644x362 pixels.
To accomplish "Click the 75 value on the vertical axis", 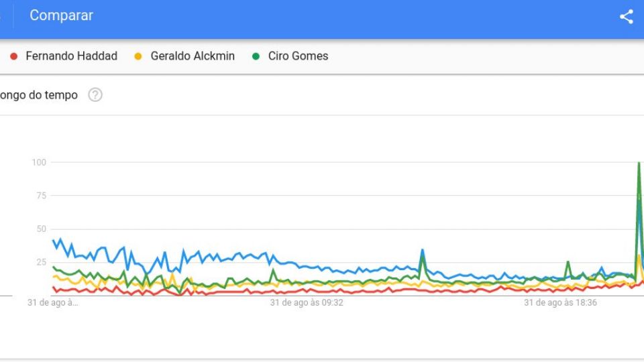I will pos(41,195).
